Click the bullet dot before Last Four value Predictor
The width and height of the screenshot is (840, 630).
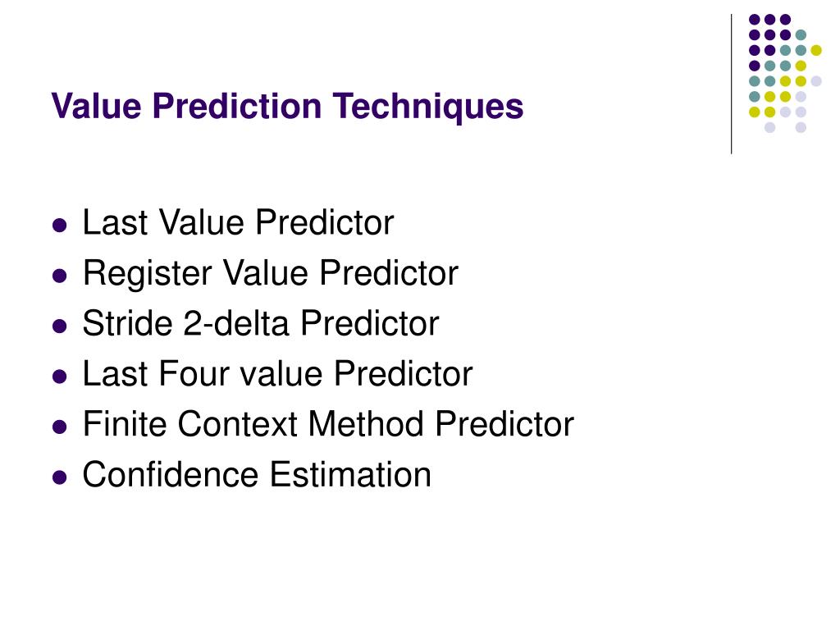coord(60,376)
